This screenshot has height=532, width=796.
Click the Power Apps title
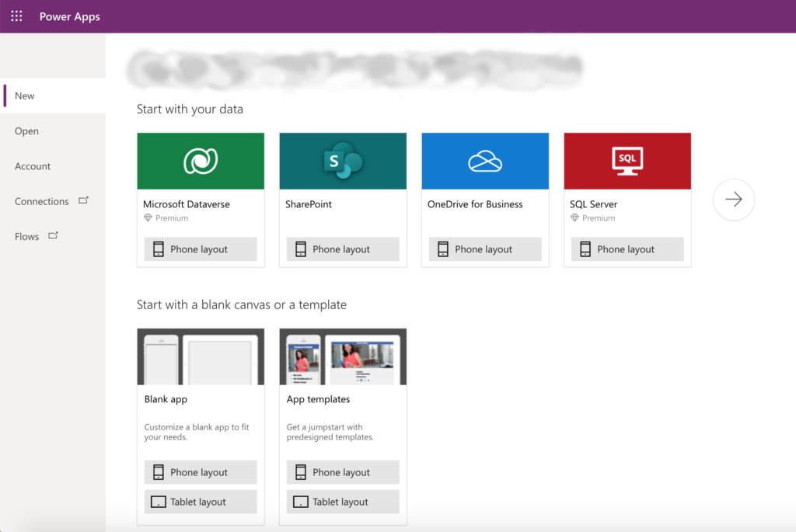pos(69,16)
